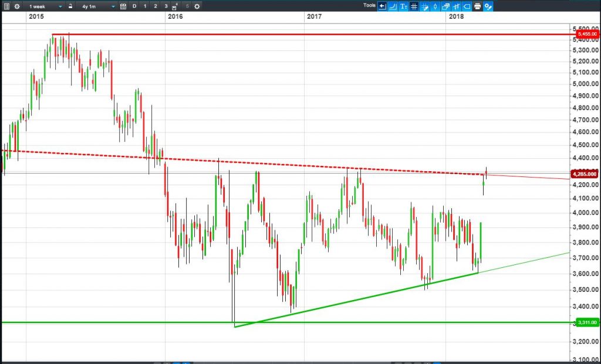
Task: Open chart settings gear next to list icon
Action: click(17, 6)
